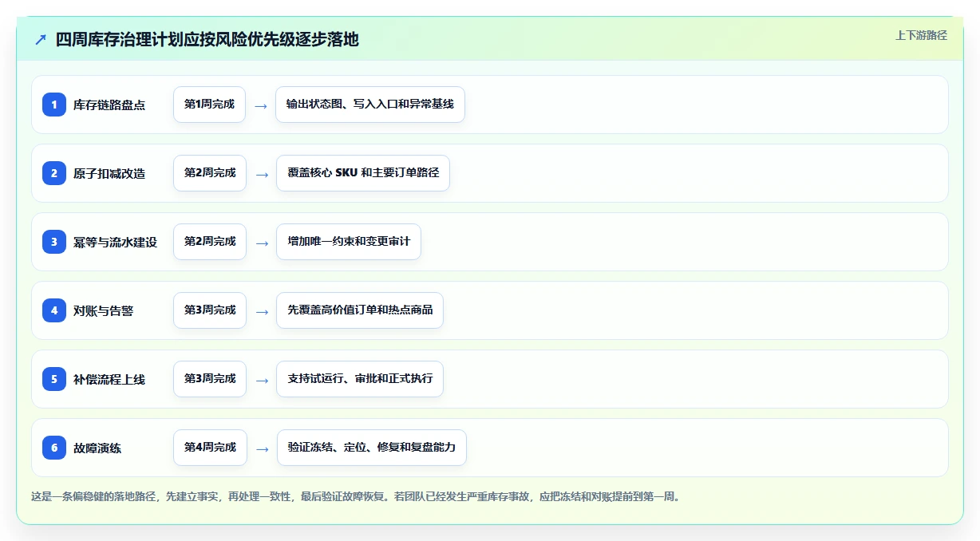Click 第4周完成 chip for 故障演练
The width and height of the screenshot is (980, 541).
(210, 448)
